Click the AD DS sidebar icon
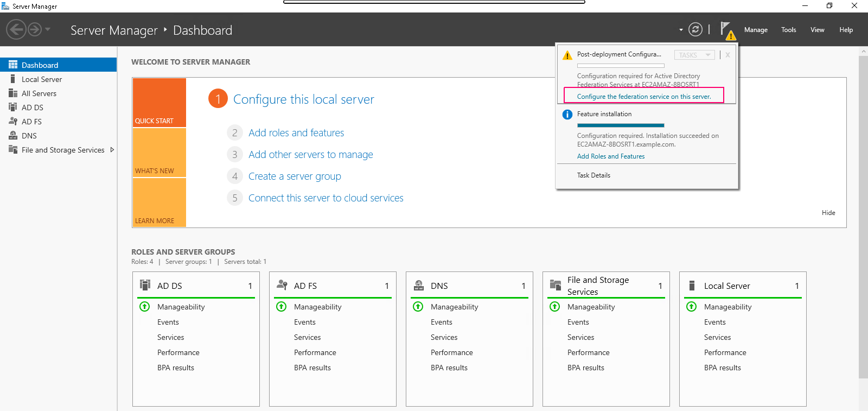The width and height of the screenshot is (868, 411). pyautogui.click(x=13, y=107)
